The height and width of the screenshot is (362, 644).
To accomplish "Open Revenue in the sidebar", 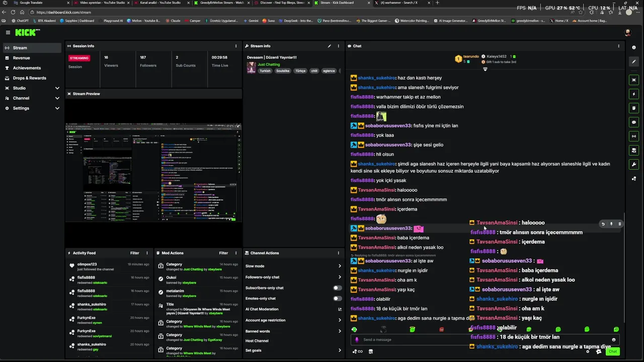I will [x=32, y=58].
